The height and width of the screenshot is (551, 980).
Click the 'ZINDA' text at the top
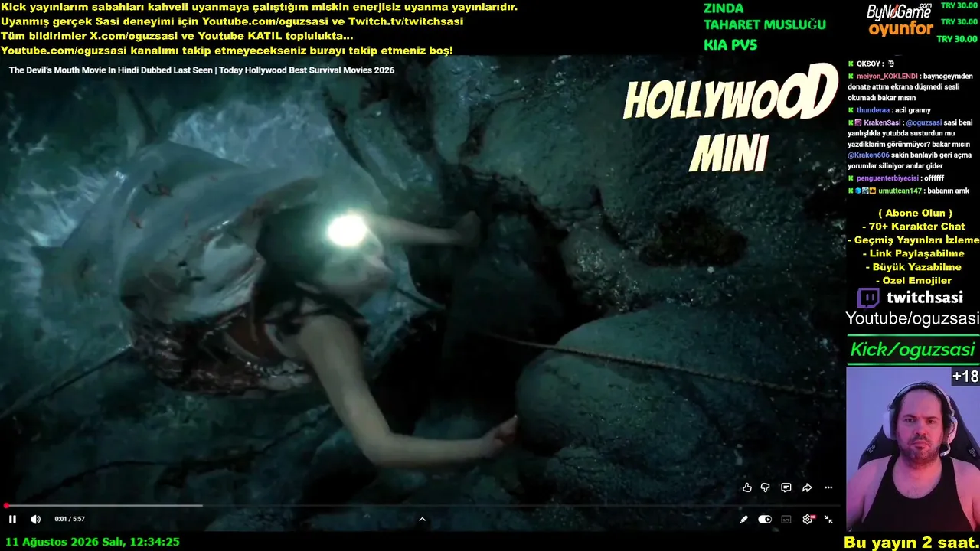click(724, 8)
